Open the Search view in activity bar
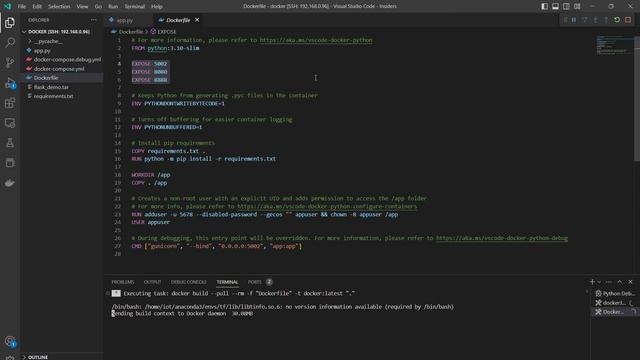Image resolution: width=640 pixels, height=360 pixels. click(10, 42)
